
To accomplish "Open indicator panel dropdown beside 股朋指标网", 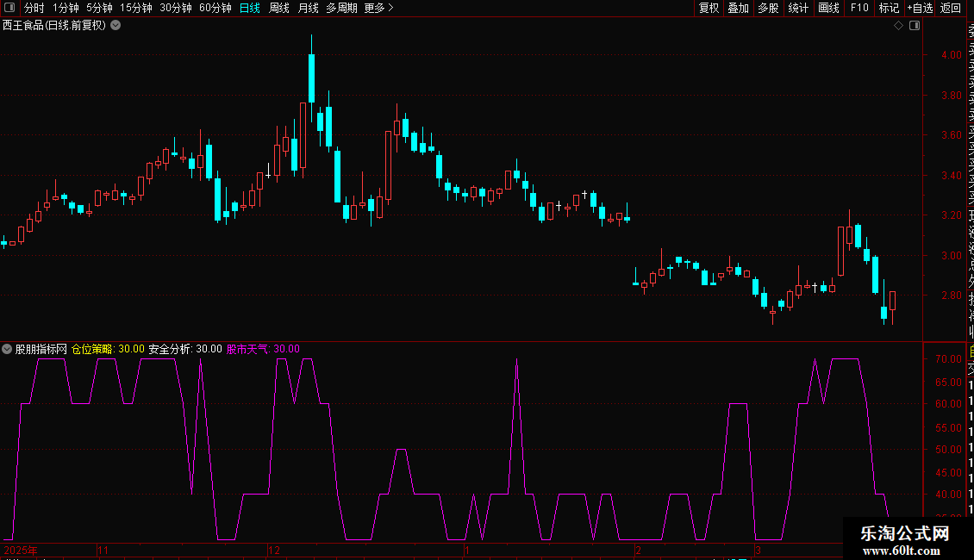I will 7,349.
